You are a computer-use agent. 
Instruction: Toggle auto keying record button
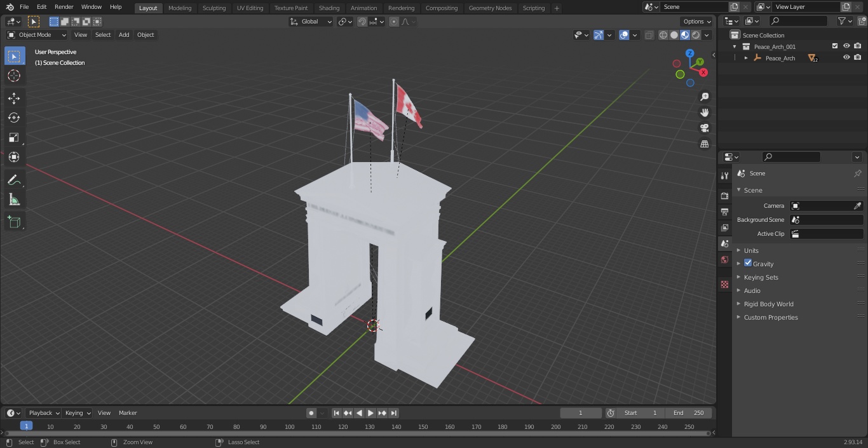click(x=311, y=413)
